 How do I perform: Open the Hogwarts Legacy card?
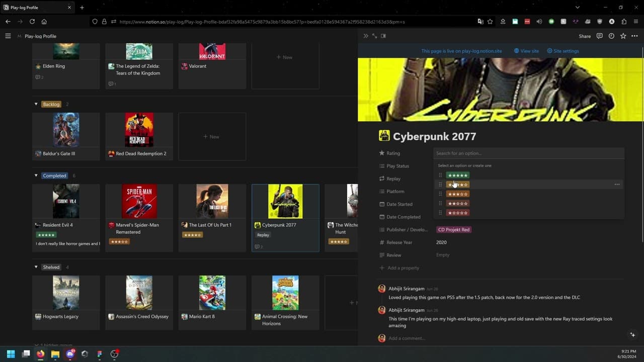(x=66, y=303)
